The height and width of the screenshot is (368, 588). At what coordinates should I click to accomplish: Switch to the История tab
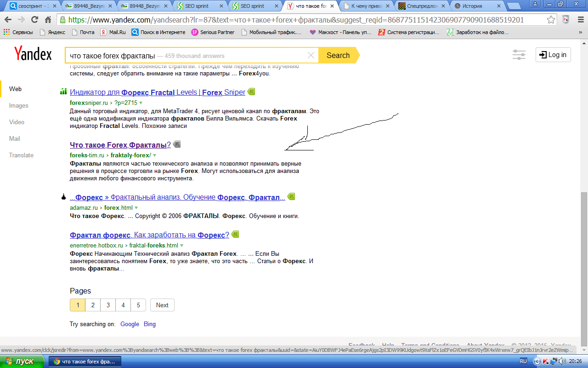[478, 6]
